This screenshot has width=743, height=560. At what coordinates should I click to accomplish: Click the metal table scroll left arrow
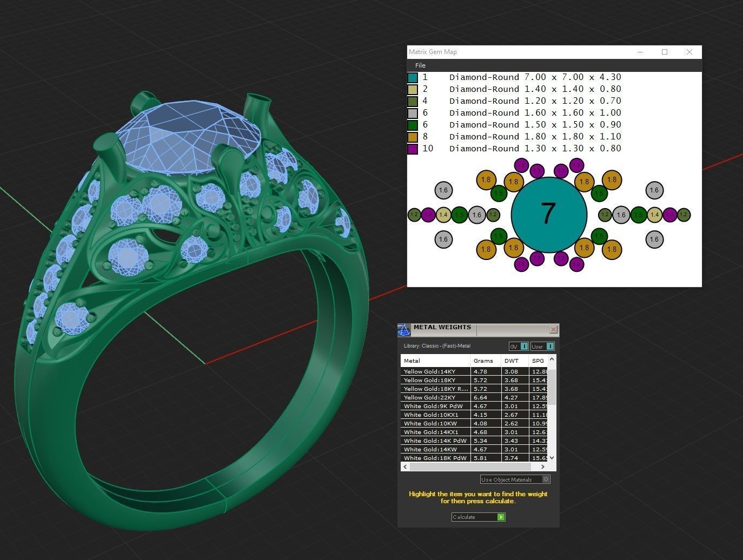pyautogui.click(x=405, y=466)
